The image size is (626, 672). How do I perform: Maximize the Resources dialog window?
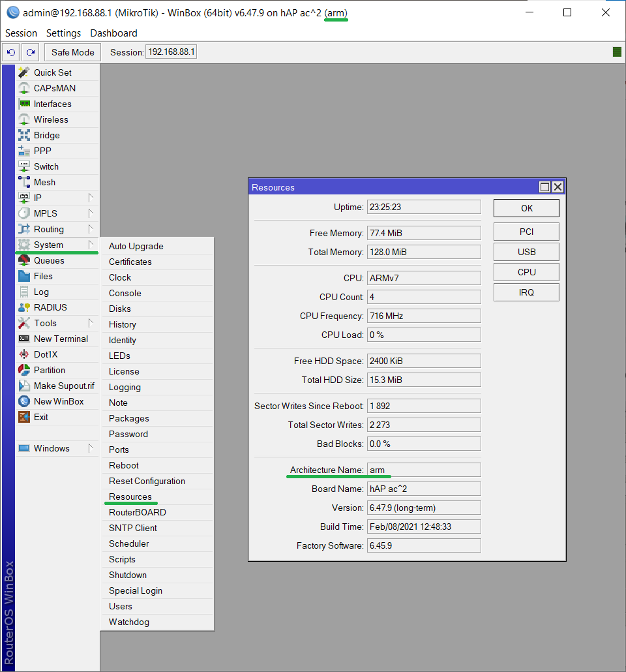544,187
